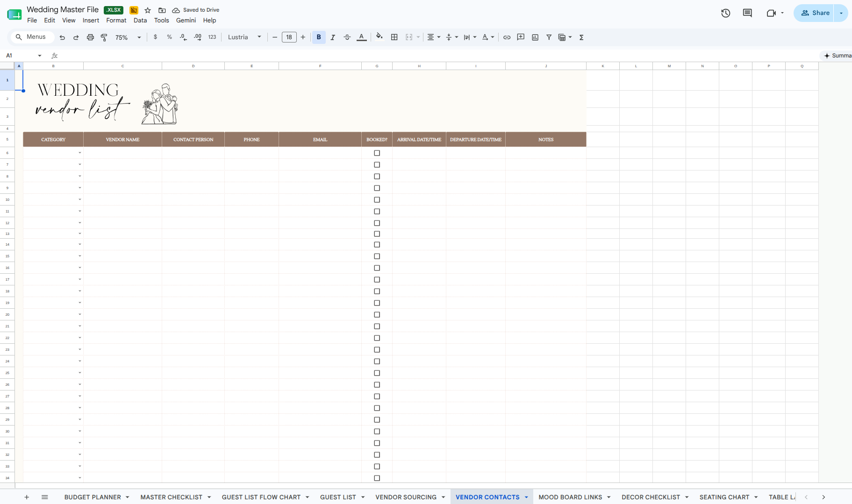Toggle italic formatting
Screen dimensions: 852x504
pyautogui.click(x=333, y=37)
